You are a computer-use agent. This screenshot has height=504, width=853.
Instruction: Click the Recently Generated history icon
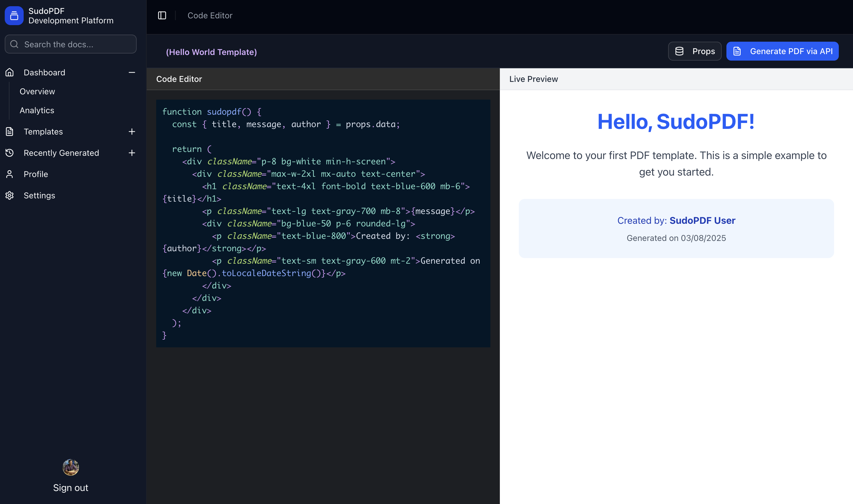9,153
